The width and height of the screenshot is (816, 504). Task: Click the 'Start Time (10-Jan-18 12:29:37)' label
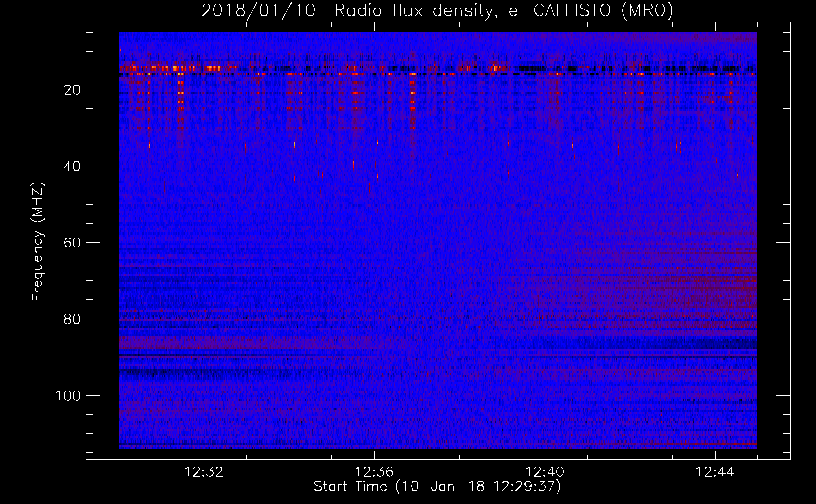click(x=437, y=487)
